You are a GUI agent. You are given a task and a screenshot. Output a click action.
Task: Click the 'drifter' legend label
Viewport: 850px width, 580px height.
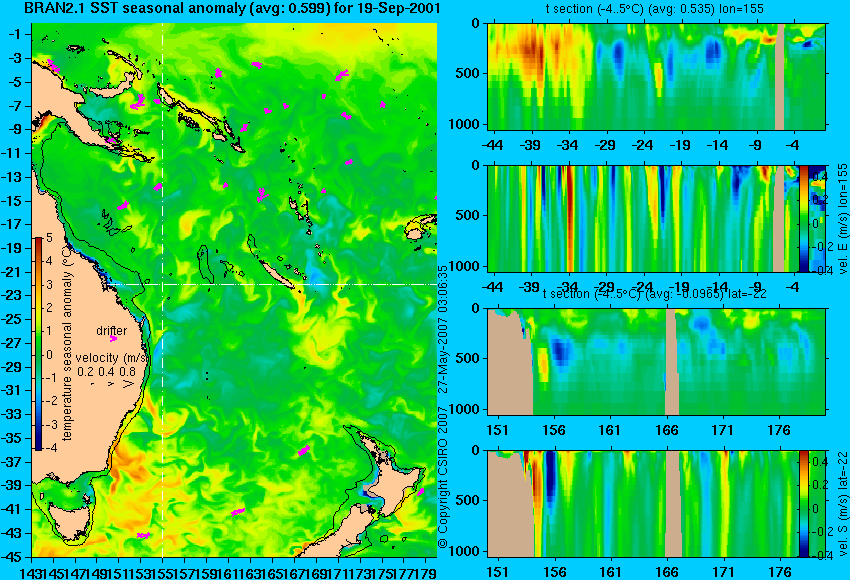(112, 330)
